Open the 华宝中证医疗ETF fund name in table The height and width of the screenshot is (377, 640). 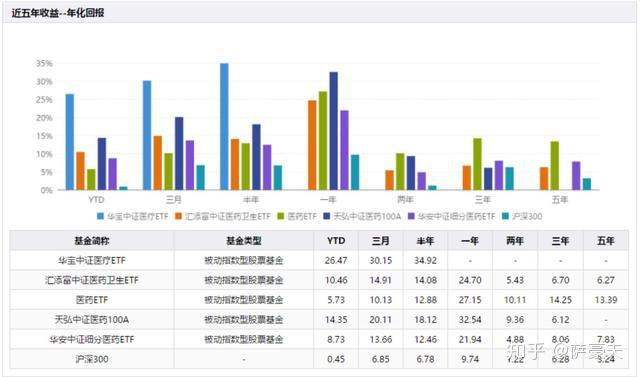(x=92, y=260)
